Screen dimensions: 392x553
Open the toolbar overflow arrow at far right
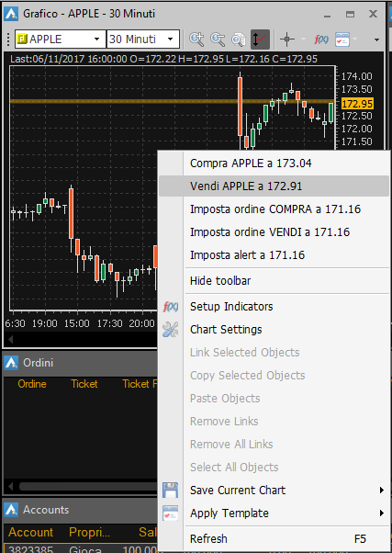376,39
